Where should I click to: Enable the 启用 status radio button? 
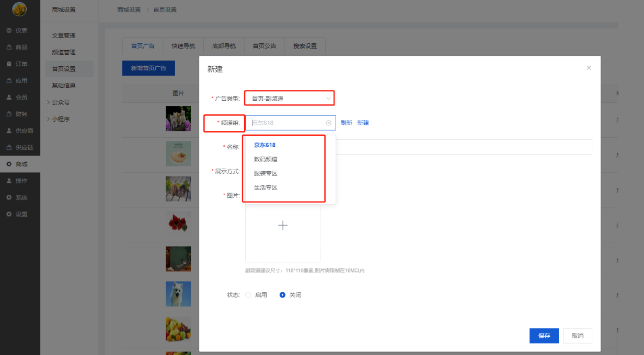tap(248, 295)
